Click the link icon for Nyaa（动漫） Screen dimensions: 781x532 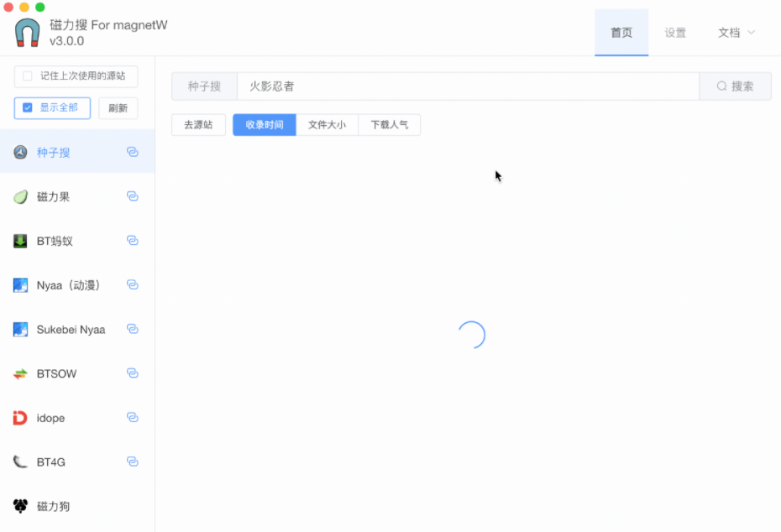click(x=132, y=285)
